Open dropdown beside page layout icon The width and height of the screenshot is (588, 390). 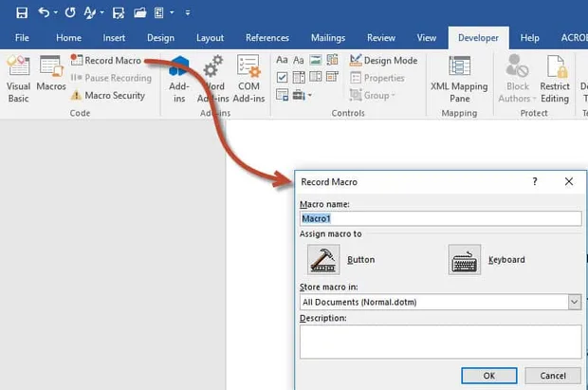tap(172, 12)
